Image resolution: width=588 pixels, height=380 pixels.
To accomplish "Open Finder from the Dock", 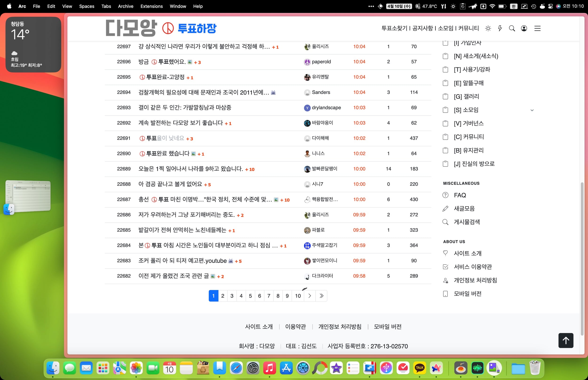I will tap(53, 368).
